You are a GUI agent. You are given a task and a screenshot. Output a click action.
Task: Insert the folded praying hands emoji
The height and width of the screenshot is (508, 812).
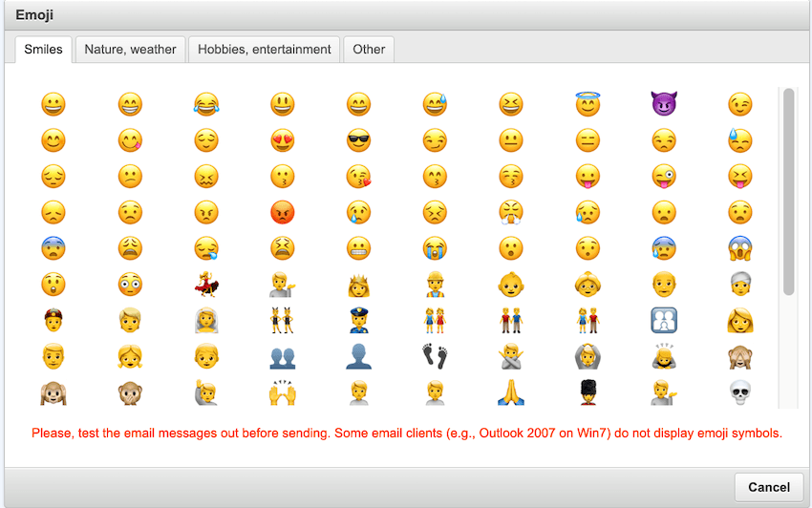click(x=511, y=392)
